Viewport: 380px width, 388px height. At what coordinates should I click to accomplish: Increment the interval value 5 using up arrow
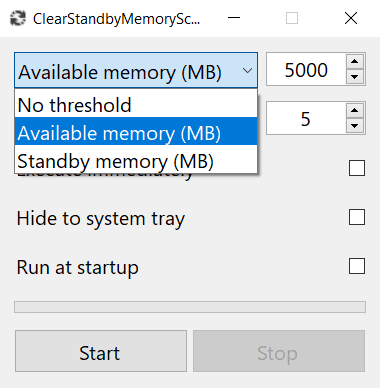tap(355, 110)
